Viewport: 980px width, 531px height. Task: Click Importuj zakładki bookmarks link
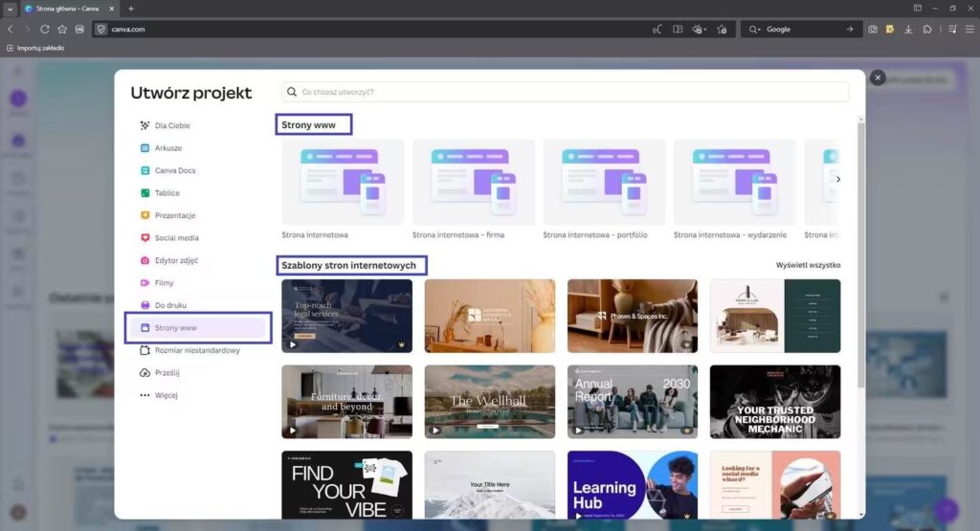click(x=35, y=48)
